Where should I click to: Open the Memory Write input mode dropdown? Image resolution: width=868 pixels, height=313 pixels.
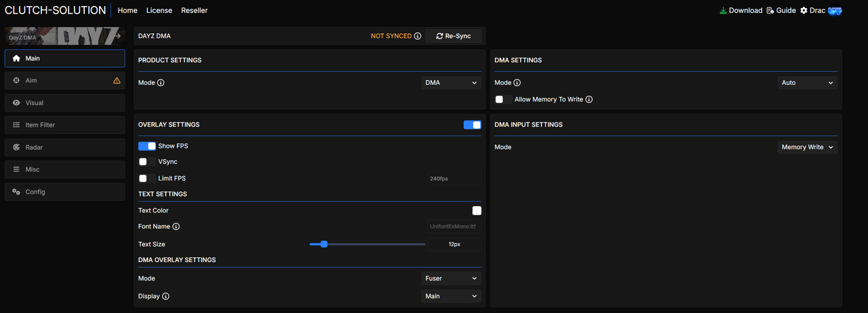pyautogui.click(x=807, y=147)
